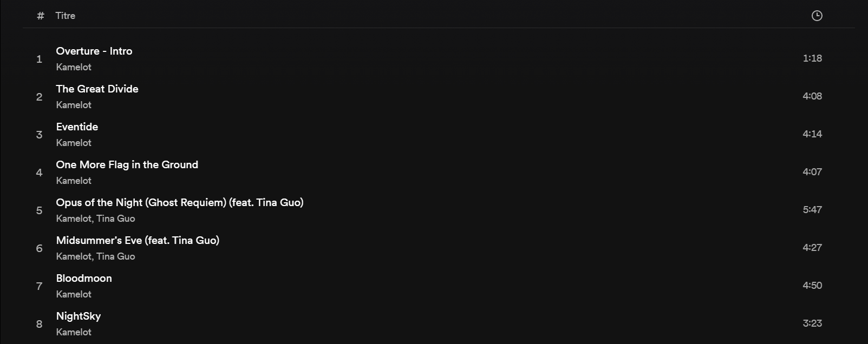This screenshot has width=868, height=344.
Task: Open Kamelot artist link under Bloodmoon
Action: click(74, 294)
